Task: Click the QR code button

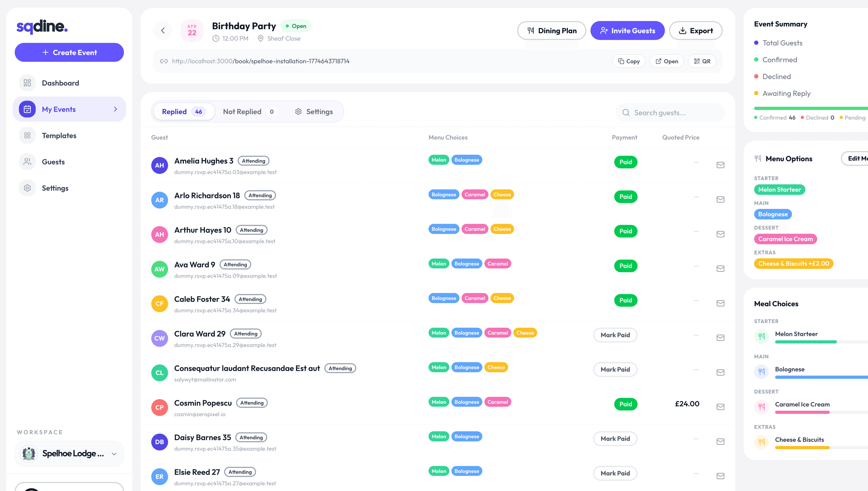Action: point(702,61)
